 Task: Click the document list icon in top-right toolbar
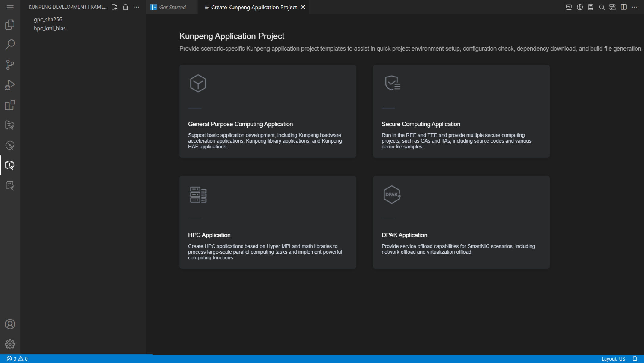591,7
